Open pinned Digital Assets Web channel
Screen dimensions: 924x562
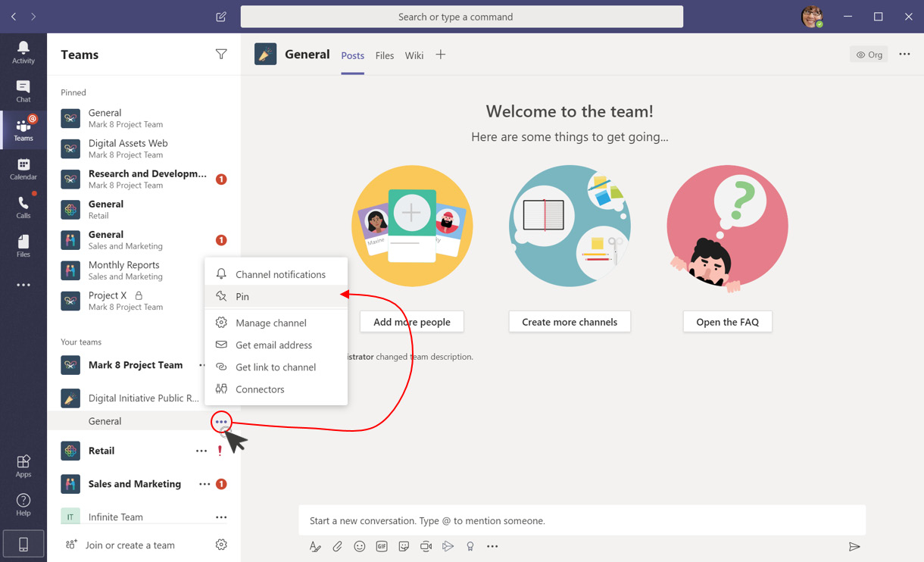click(x=144, y=148)
